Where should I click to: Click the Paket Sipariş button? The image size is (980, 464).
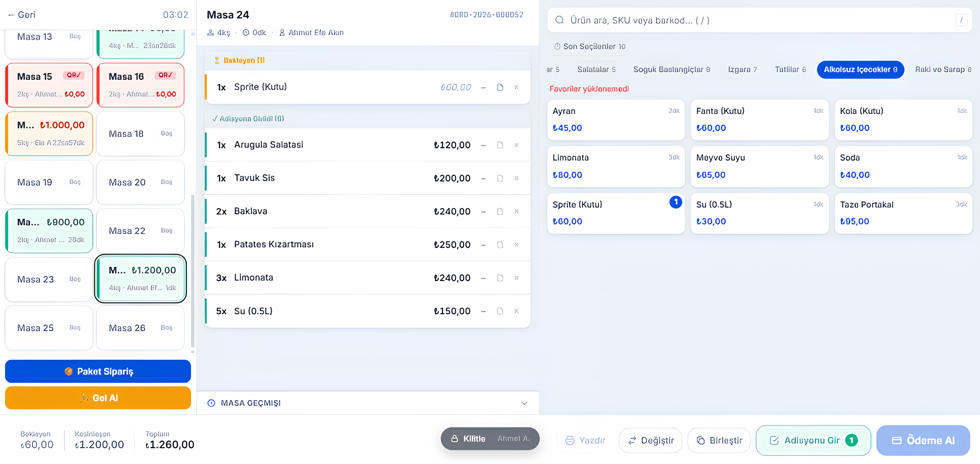[98, 371]
